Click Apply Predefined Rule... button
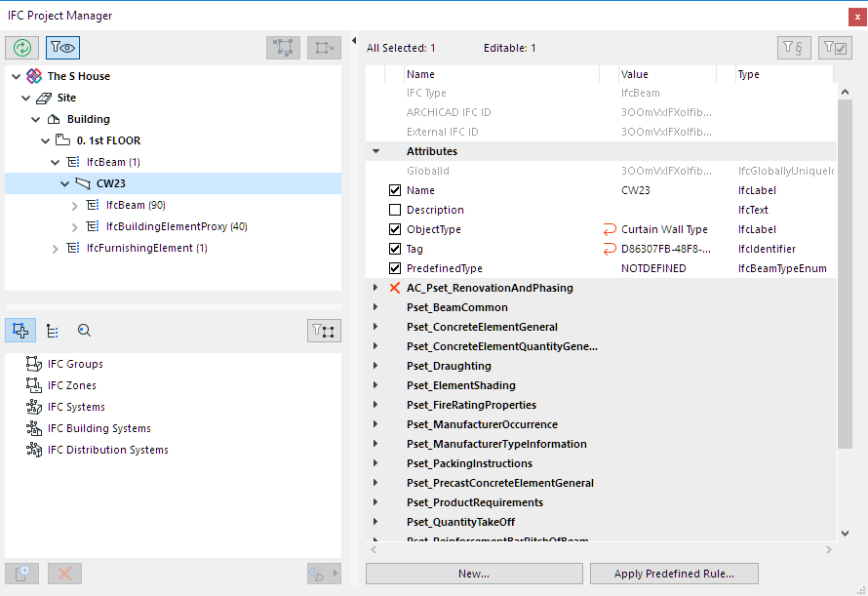 (x=674, y=574)
